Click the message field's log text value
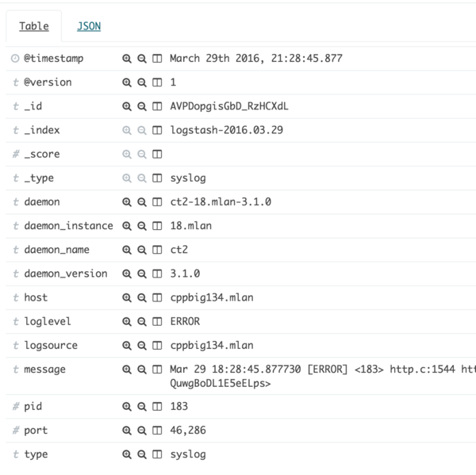This screenshot has width=476, height=475. 317,370
